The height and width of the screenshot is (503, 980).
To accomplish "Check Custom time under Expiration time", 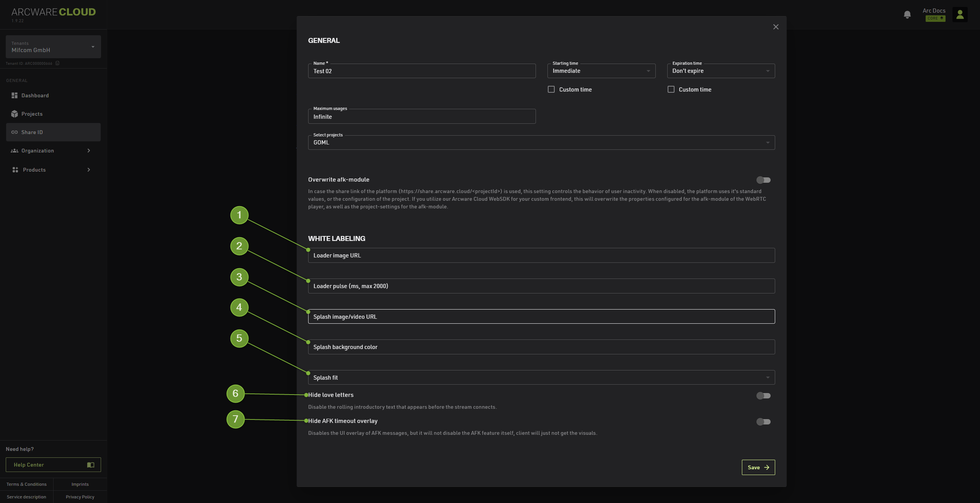I will [x=671, y=89].
